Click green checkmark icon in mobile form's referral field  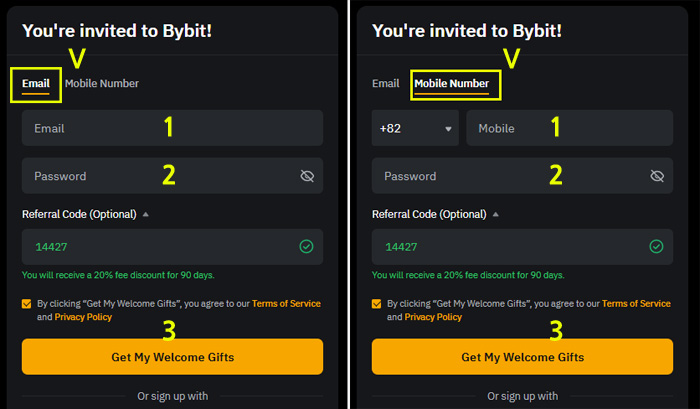(657, 246)
